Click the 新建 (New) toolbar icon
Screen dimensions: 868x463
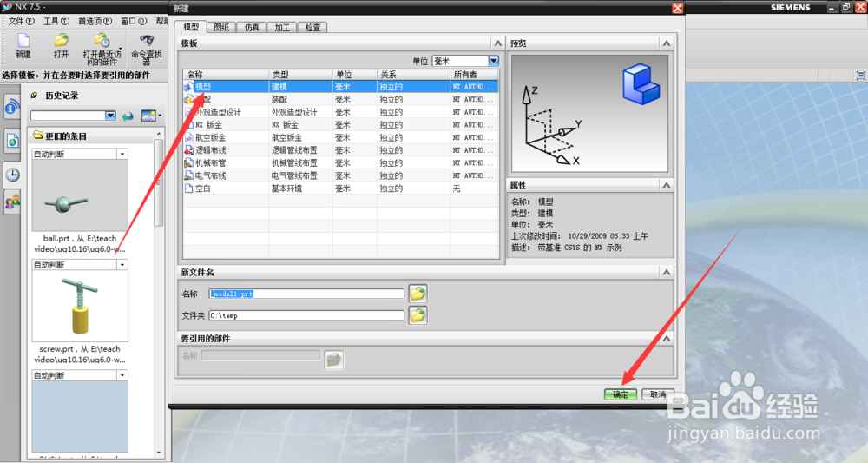pos(23,41)
